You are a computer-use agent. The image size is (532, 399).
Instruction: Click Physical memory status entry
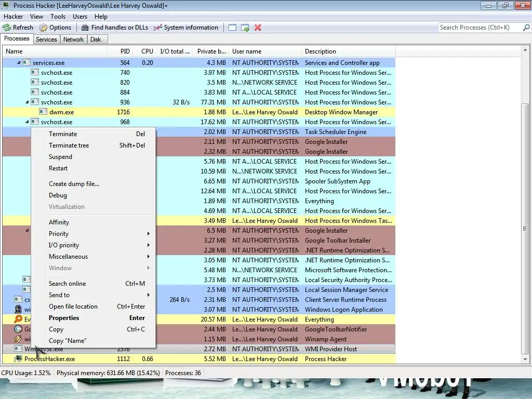108,373
